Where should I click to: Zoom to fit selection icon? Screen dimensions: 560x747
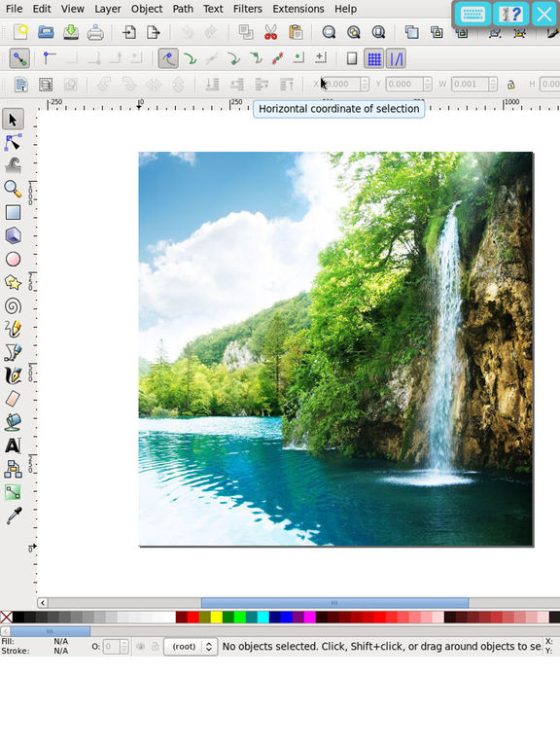(x=329, y=32)
